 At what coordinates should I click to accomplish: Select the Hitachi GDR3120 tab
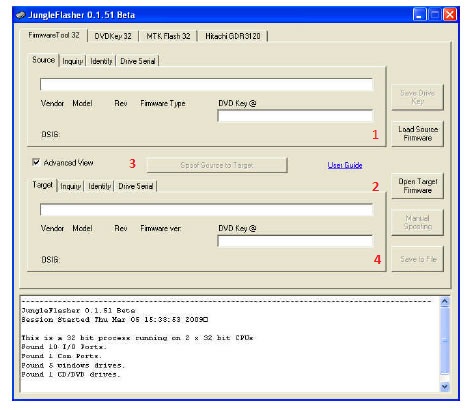(x=233, y=36)
